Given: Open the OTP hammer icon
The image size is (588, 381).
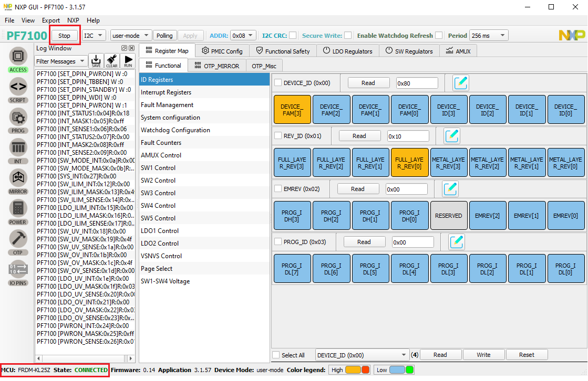Looking at the screenshot, I should [x=18, y=239].
